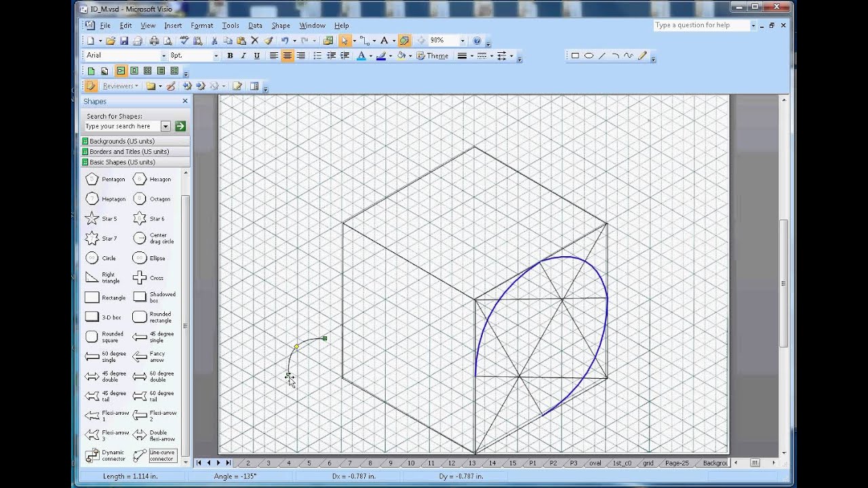This screenshot has width=868, height=488.
Task: Run the Spelling check icon
Action: [x=184, y=41]
